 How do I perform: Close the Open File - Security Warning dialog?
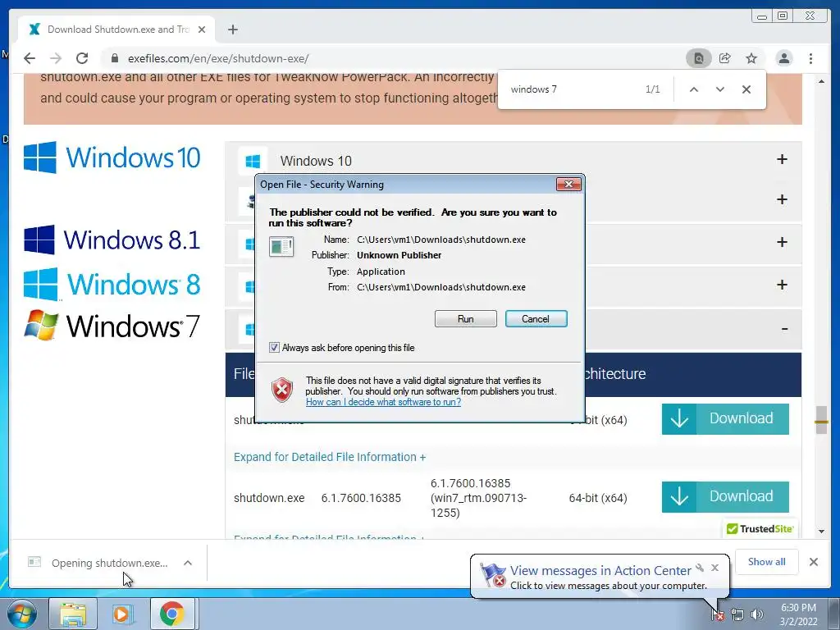(568, 185)
